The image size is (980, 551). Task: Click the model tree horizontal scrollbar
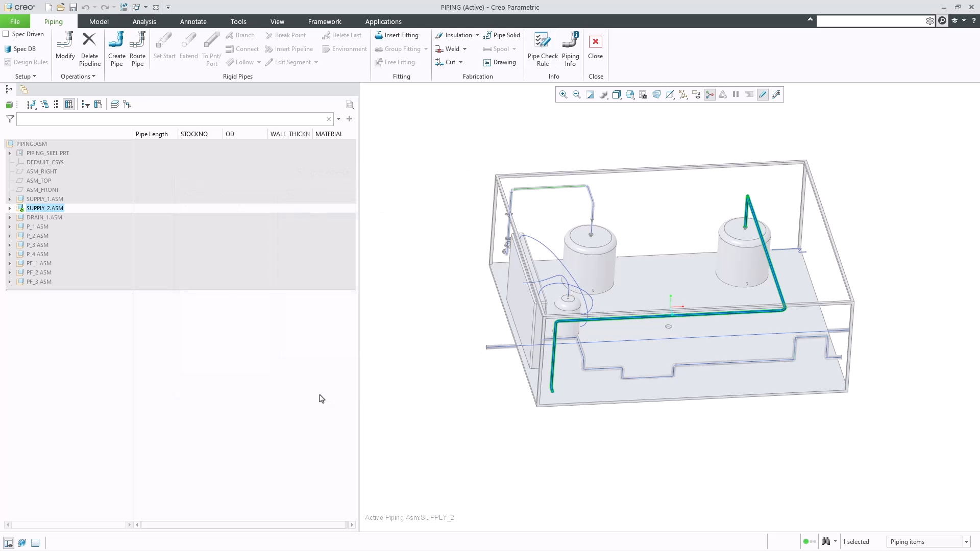pyautogui.click(x=244, y=524)
